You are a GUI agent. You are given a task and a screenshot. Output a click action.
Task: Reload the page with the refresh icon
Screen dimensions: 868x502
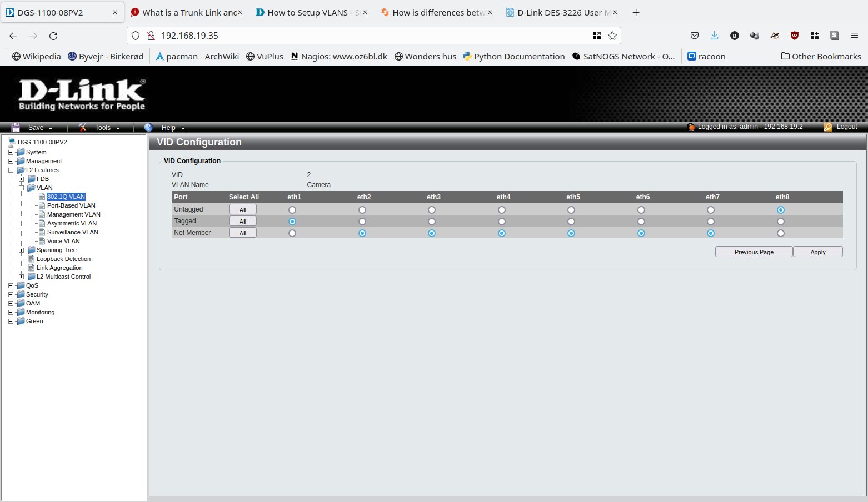coord(53,36)
